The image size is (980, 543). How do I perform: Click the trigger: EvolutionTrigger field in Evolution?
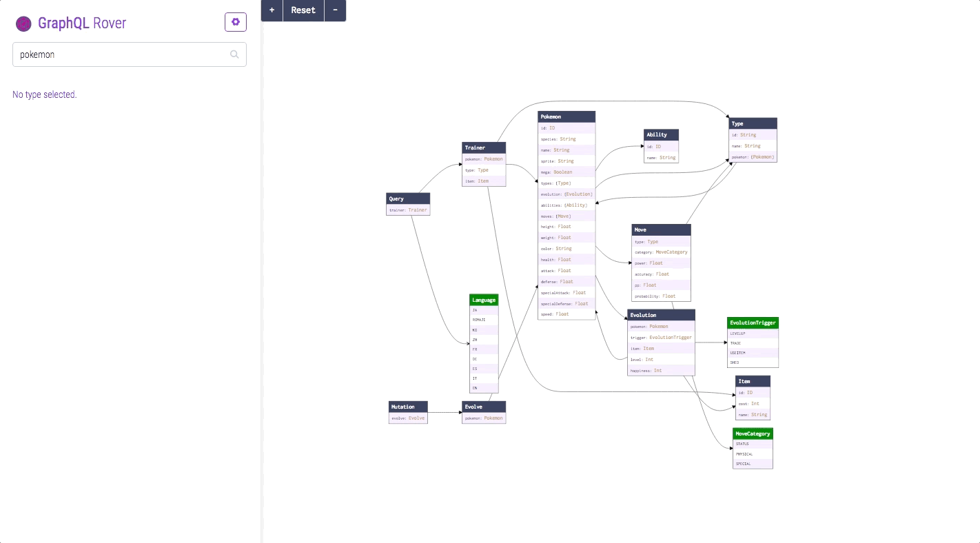(660, 337)
